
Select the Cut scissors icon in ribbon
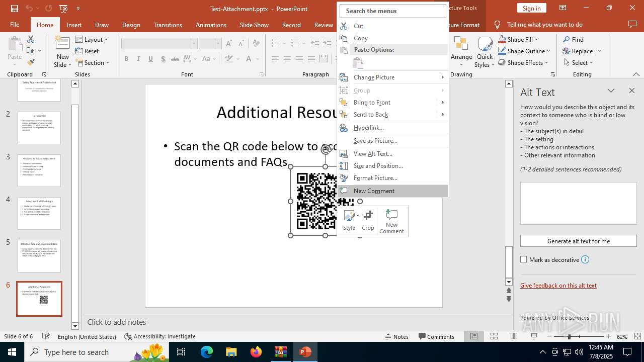pyautogui.click(x=31, y=39)
